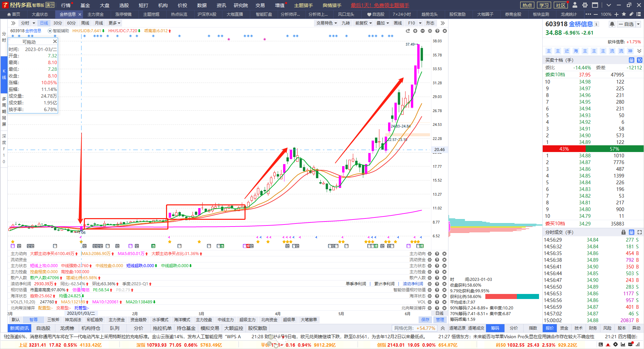Viewport: 644px width, 349px height.
Task: Click the 14:56:53 trade row
Action: (593, 294)
